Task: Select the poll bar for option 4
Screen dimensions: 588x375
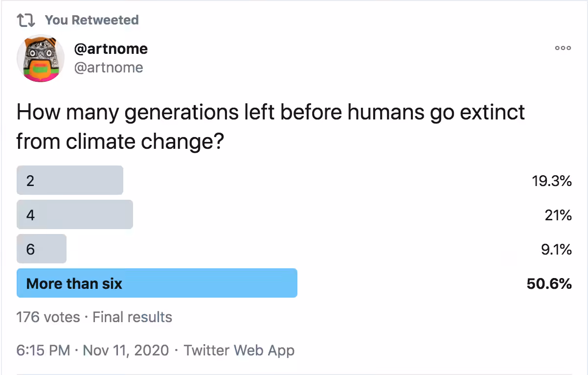Action: coord(75,214)
